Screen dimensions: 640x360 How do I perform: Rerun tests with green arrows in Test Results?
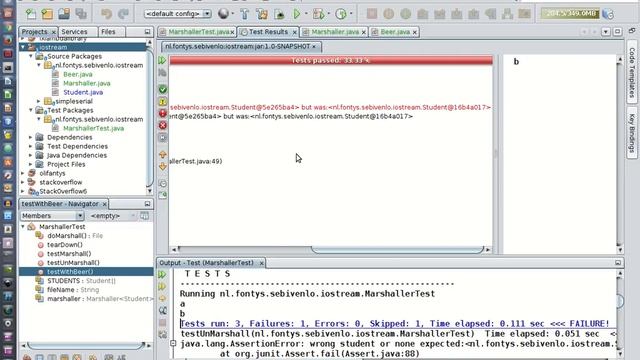tap(162, 60)
